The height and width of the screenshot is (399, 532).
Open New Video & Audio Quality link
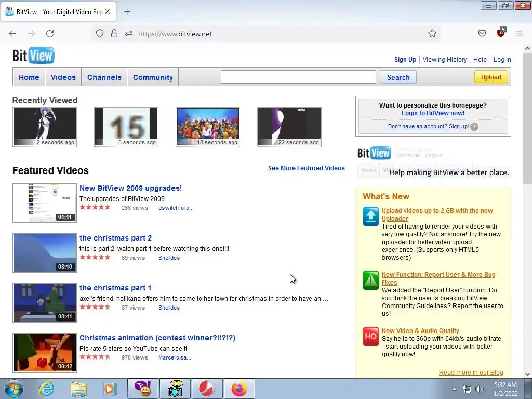point(420,331)
